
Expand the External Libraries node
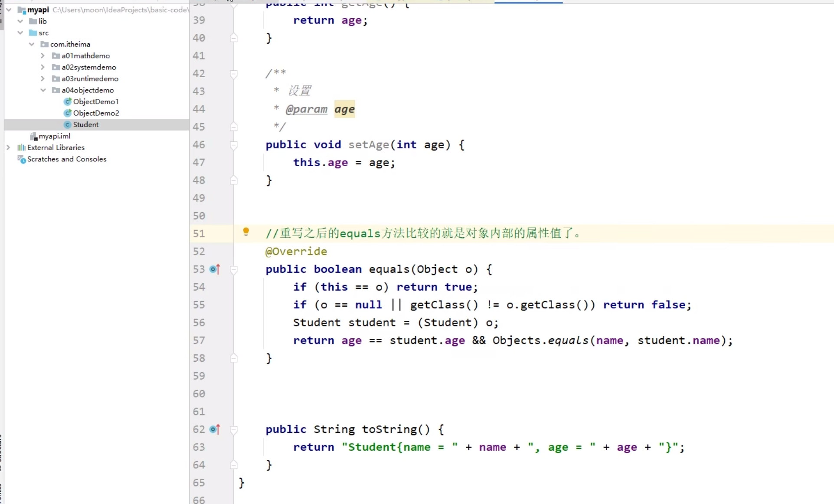(8, 147)
